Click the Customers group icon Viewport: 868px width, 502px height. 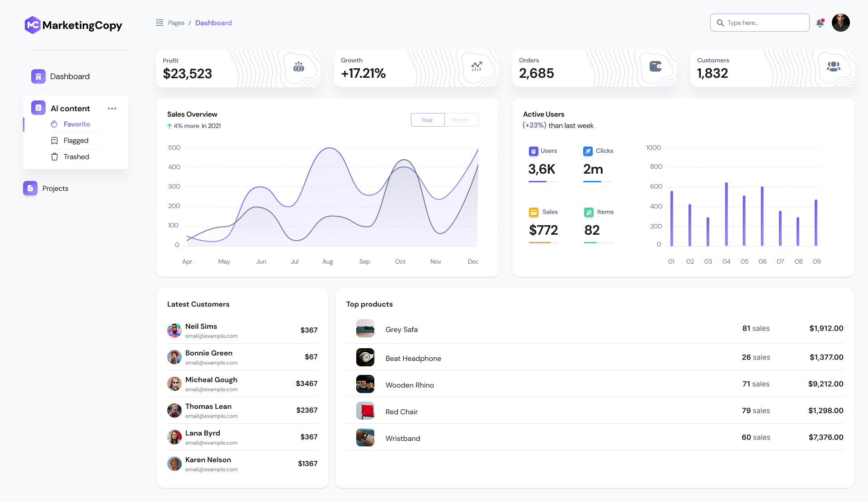(x=833, y=66)
